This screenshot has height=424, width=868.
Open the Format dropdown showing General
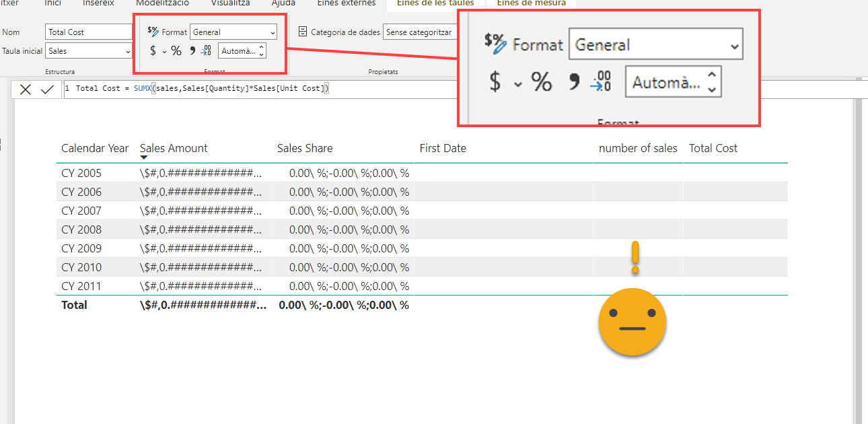pos(233,32)
